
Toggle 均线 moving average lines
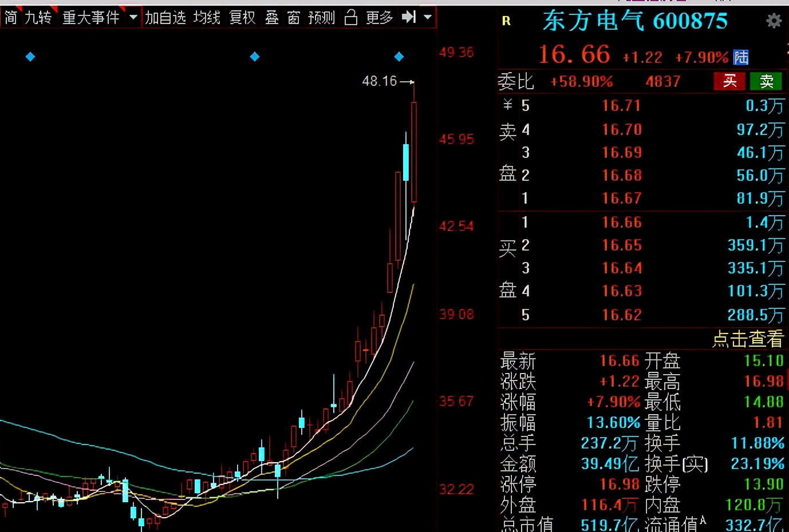pos(207,18)
